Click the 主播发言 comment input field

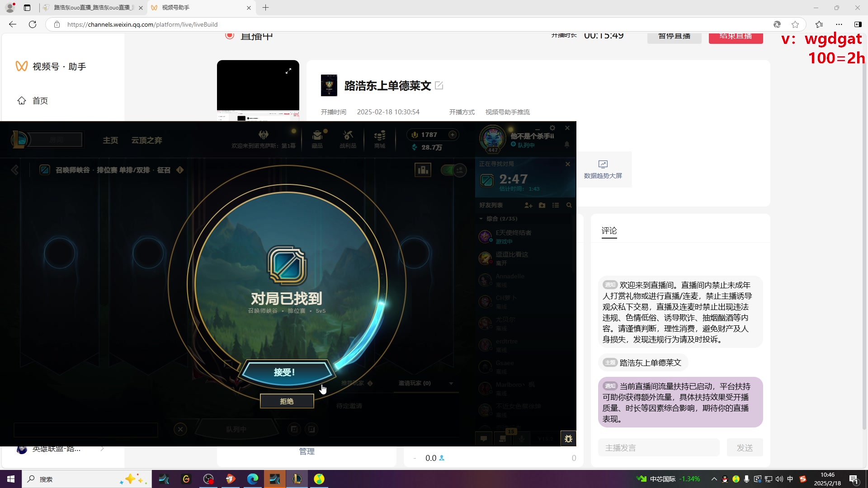tap(659, 447)
